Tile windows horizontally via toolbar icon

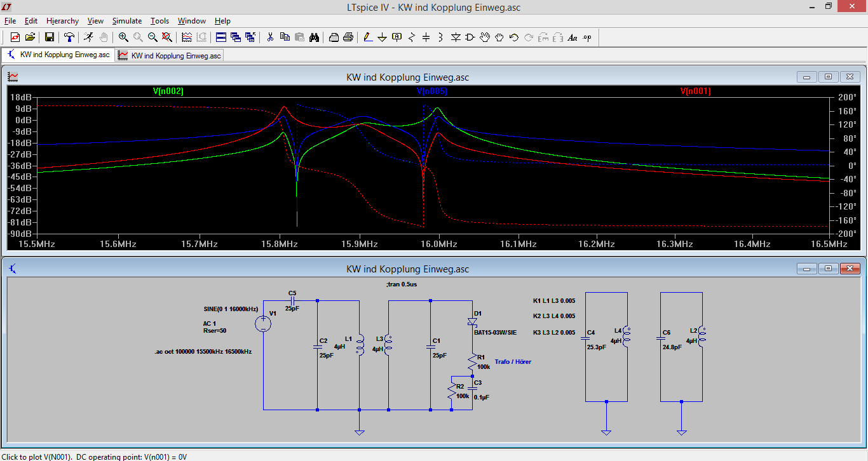pyautogui.click(x=220, y=37)
